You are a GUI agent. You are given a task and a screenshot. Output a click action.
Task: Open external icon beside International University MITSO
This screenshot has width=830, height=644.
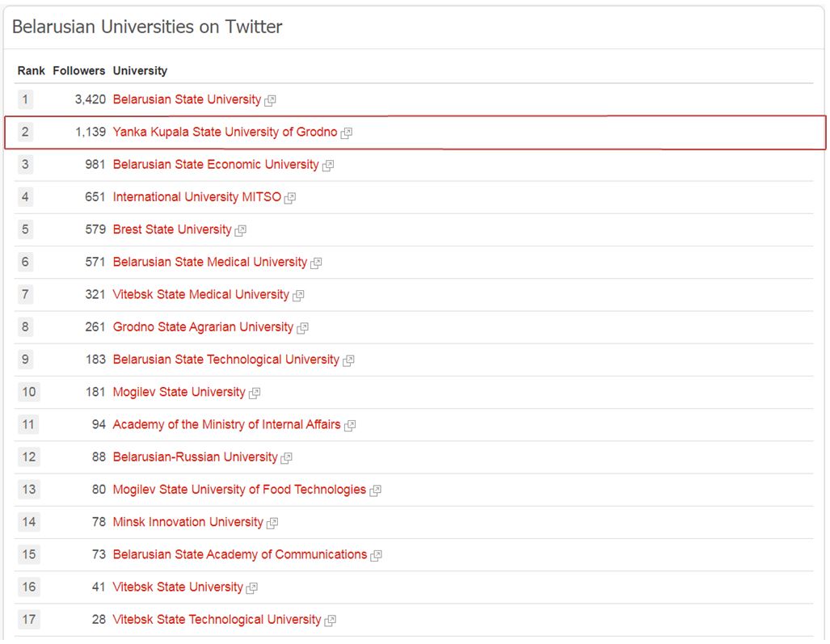click(289, 198)
